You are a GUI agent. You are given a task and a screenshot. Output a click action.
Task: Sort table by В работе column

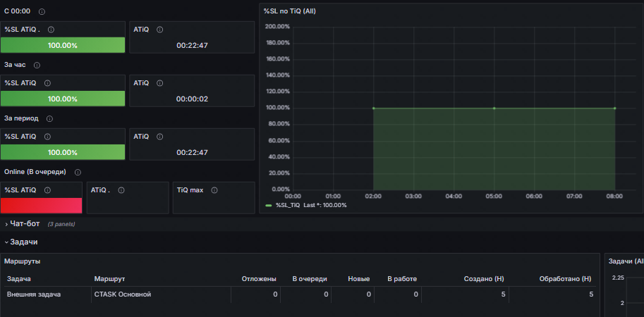click(x=402, y=279)
